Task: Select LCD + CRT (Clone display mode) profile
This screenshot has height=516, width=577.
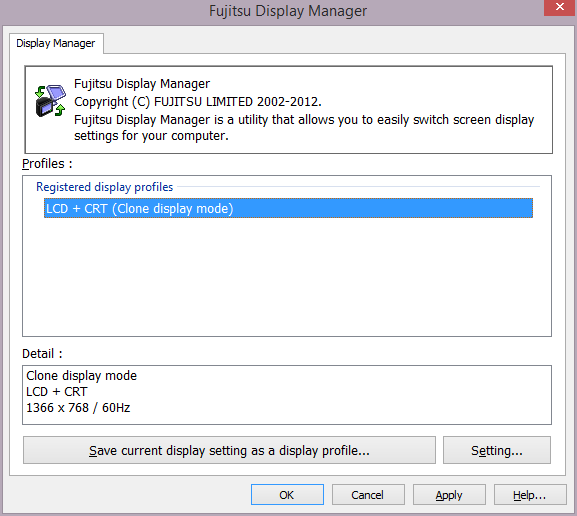Action: click(x=288, y=208)
